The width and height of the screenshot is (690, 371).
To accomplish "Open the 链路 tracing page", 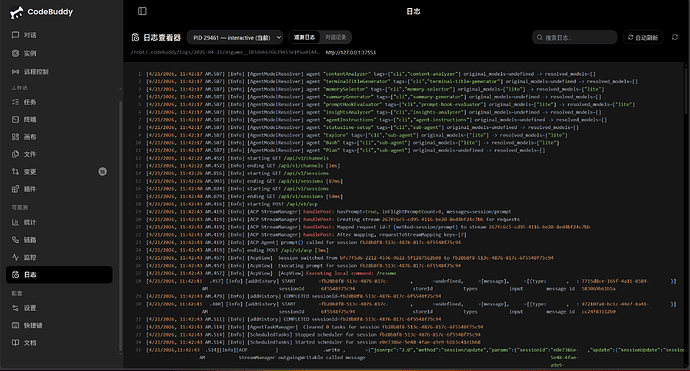I will pyautogui.click(x=59, y=240).
